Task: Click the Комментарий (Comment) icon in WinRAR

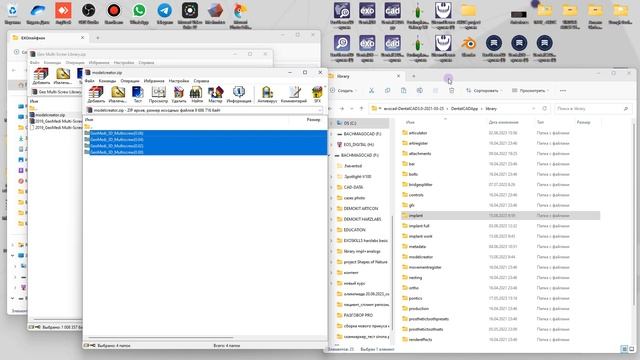Action: 293,94
